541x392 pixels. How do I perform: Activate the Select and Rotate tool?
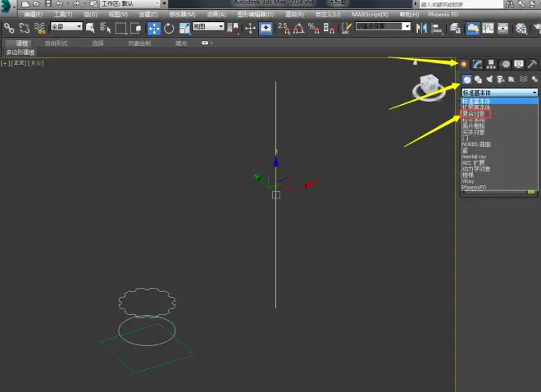(169, 29)
